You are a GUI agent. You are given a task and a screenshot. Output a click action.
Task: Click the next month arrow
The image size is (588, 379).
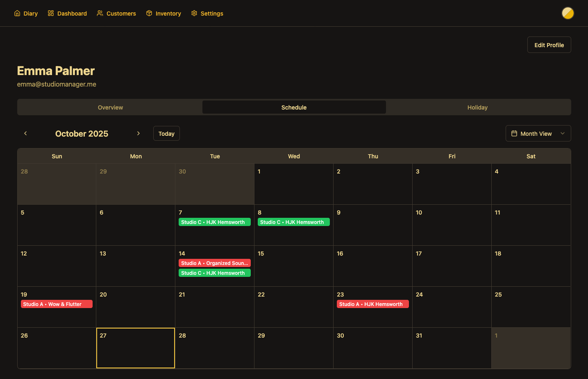tap(138, 133)
